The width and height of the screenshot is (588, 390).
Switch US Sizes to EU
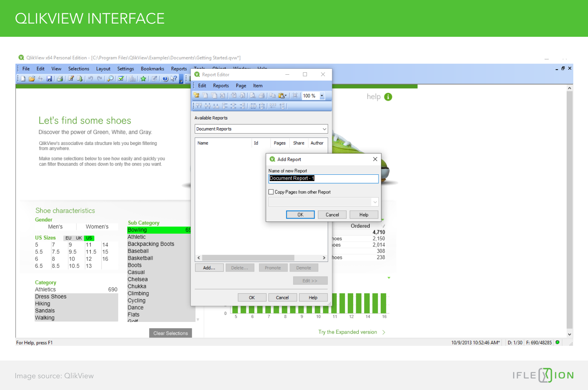pos(68,238)
